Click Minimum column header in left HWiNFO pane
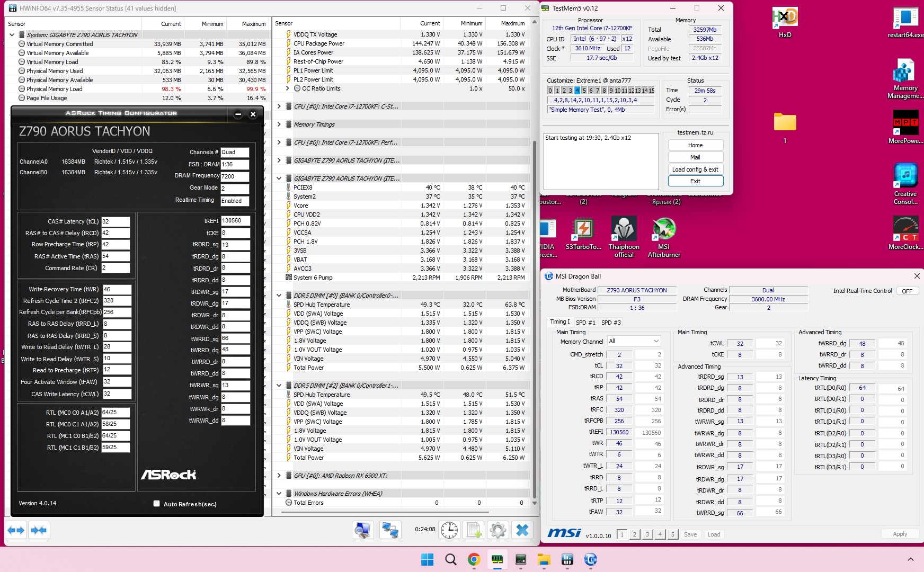924x572 pixels. pos(206,24)
